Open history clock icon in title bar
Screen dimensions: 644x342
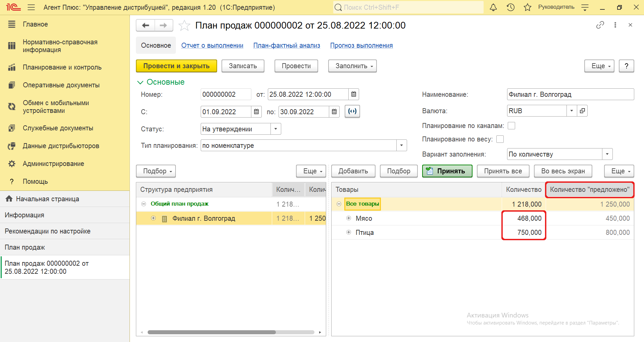[510, 7]
